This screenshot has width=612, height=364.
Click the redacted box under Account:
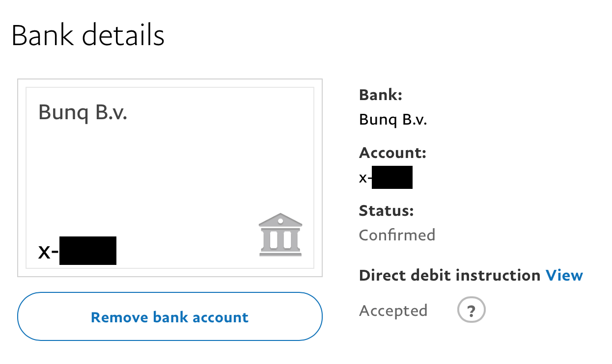coord(392,178)
